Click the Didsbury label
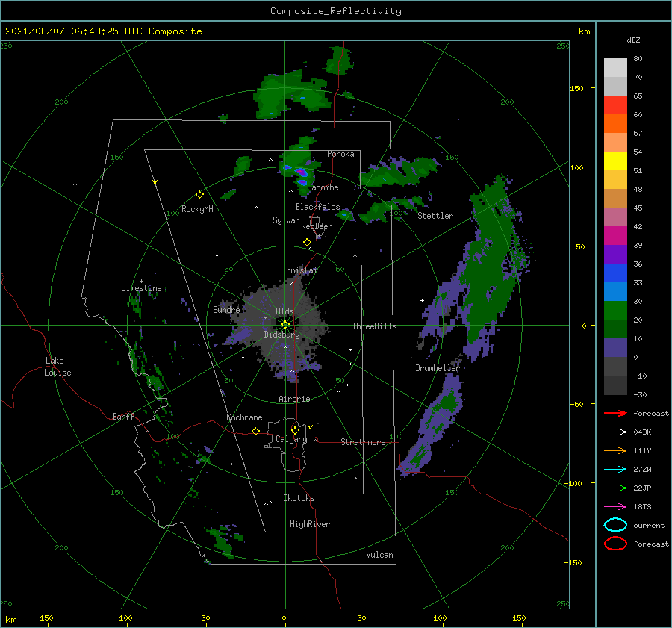Image resolution: width=672 pixels, height=628 pixels. 282,335
